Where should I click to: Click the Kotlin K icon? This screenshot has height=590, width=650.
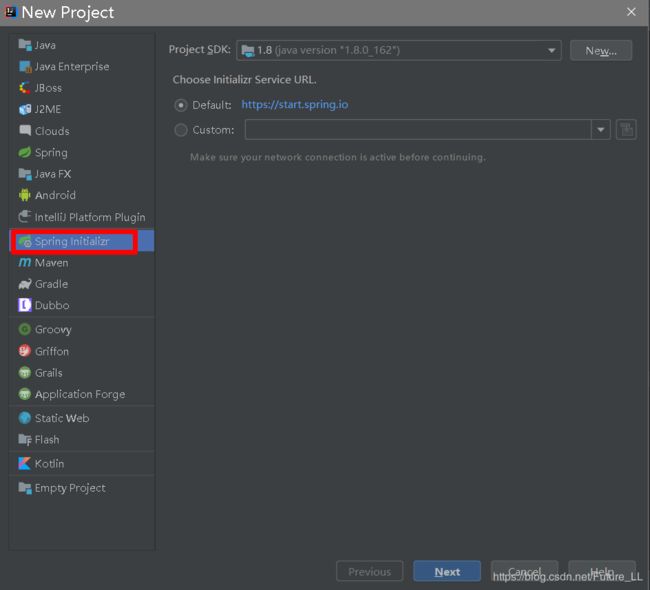[25, 464]
